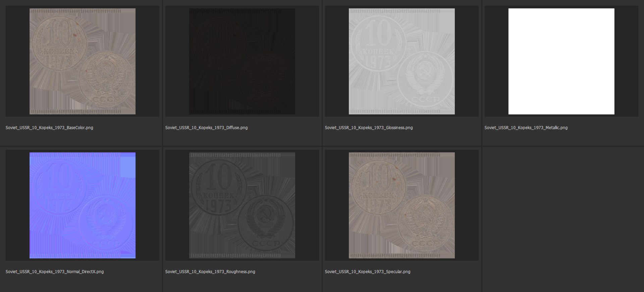This screenshot has width=644, height=292.
Task: Click the filename Soviet_USSR_10_Kopeks_1973_BaseColor.png
Action: coord(49,128)
